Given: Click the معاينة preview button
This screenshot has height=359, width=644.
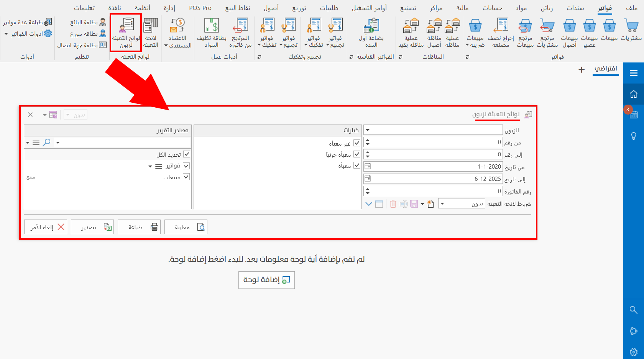Looking at the screenshot, I should coord(186,227).
